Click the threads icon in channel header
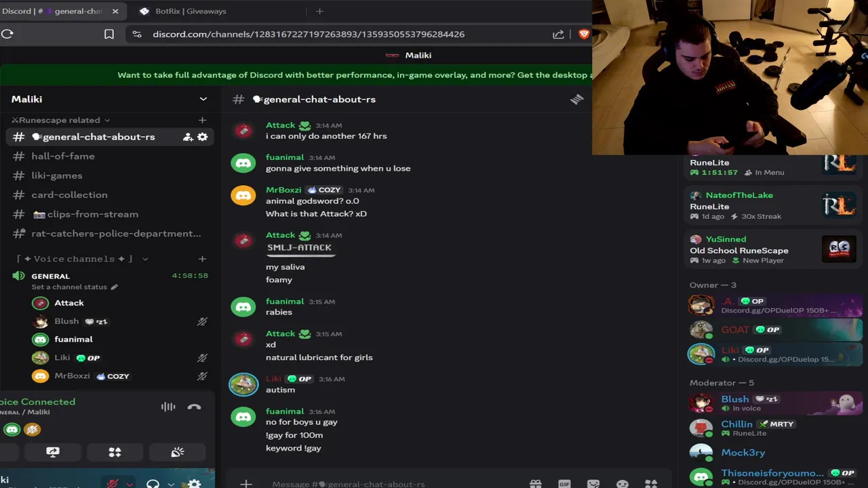 point(576,100)
